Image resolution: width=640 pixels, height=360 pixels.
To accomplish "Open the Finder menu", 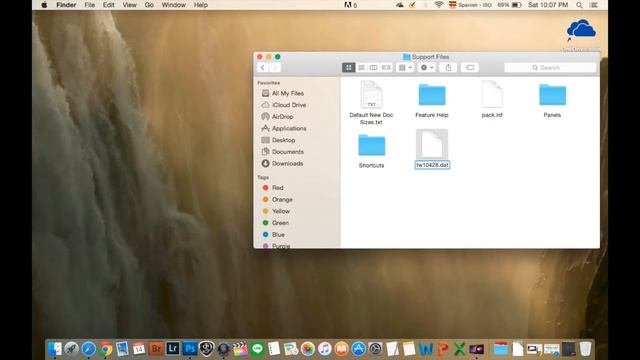I will point(66,5).
